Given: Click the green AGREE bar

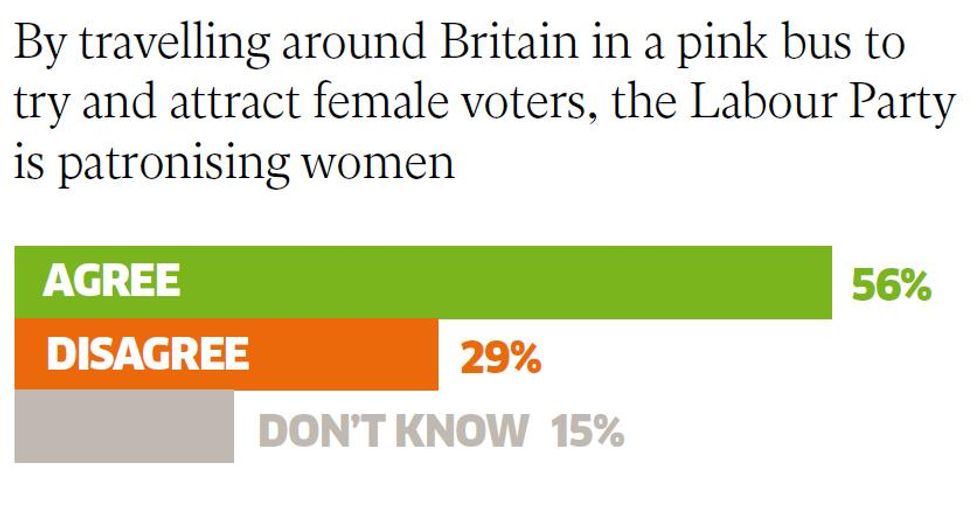Looking at the screenshot, I should tap(423, 282).
